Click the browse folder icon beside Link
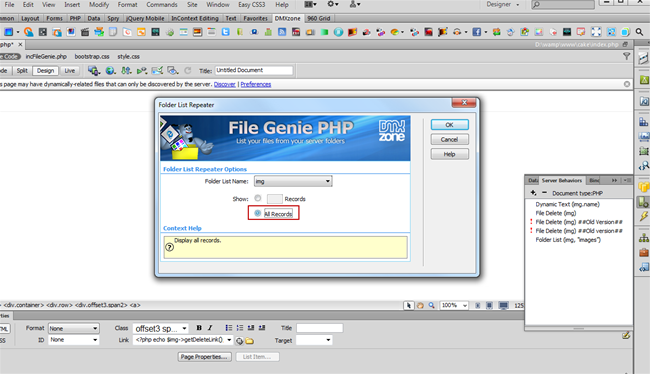650x374 pixels. (x=250, y=341)
